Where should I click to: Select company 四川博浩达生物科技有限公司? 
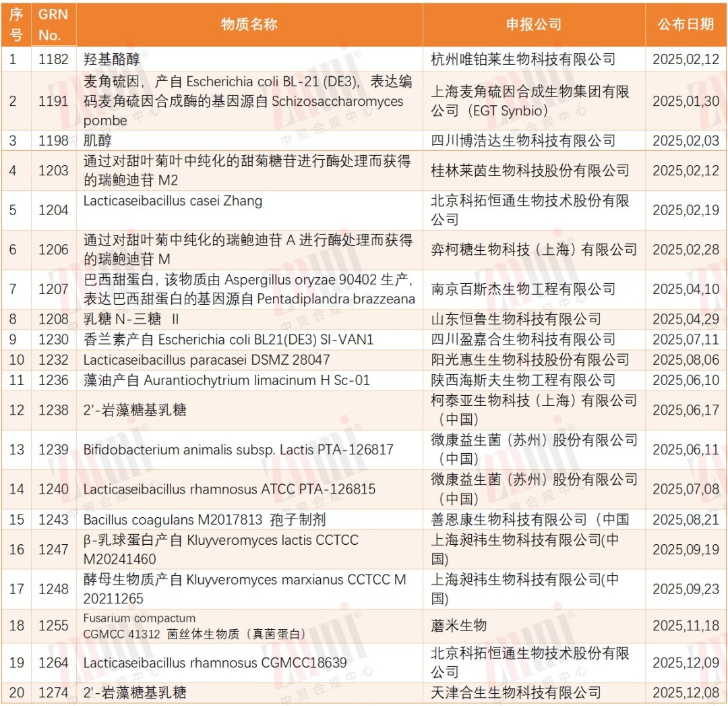523,140
